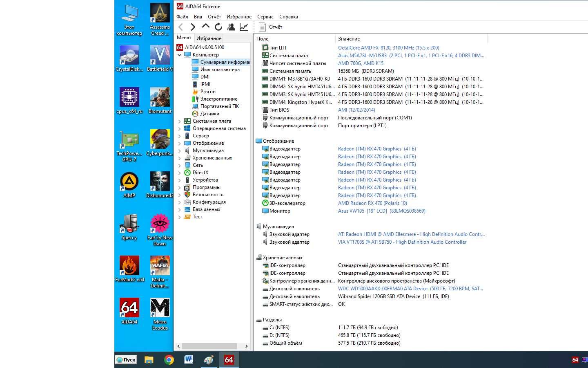Viewport: 588px width, 368px height.
Task: Open the Файл menu
Action: (x=182, y=17)
